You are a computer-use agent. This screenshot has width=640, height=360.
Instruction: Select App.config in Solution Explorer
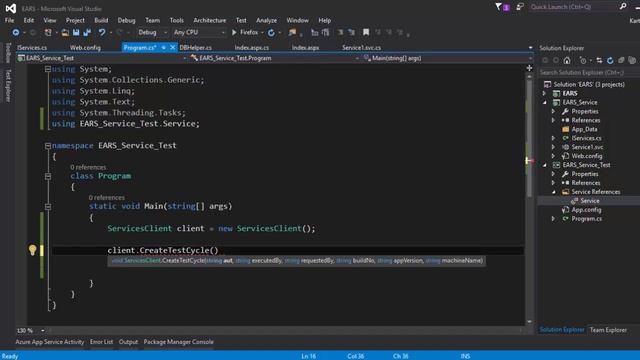coord(586,210)
